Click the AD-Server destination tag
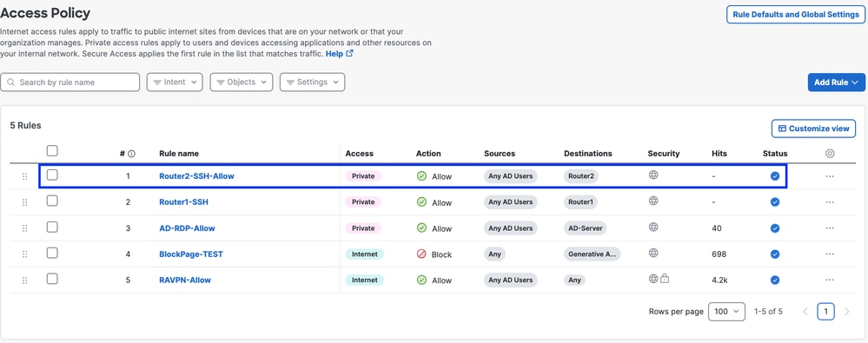 coord(586,228)
